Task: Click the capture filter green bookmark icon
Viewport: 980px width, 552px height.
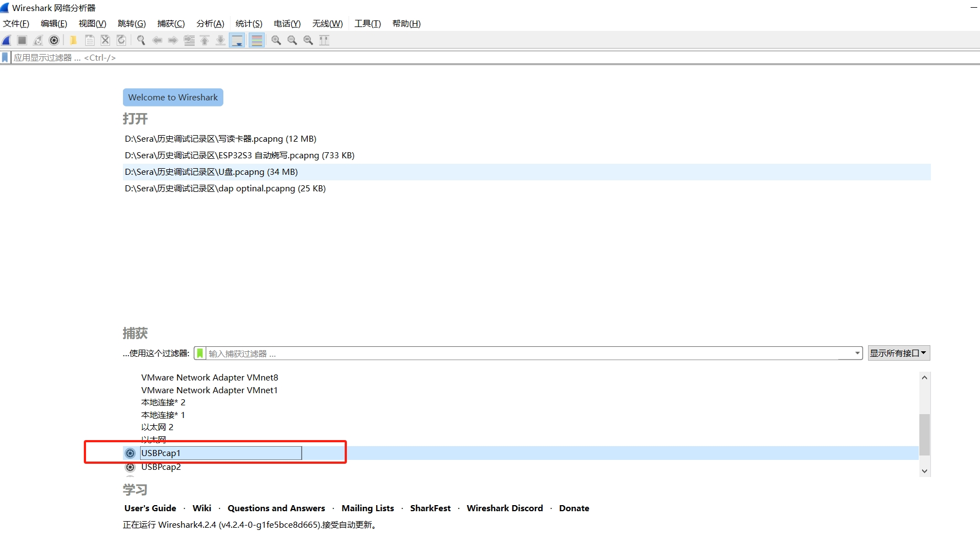Action: (x=200, y=353)
